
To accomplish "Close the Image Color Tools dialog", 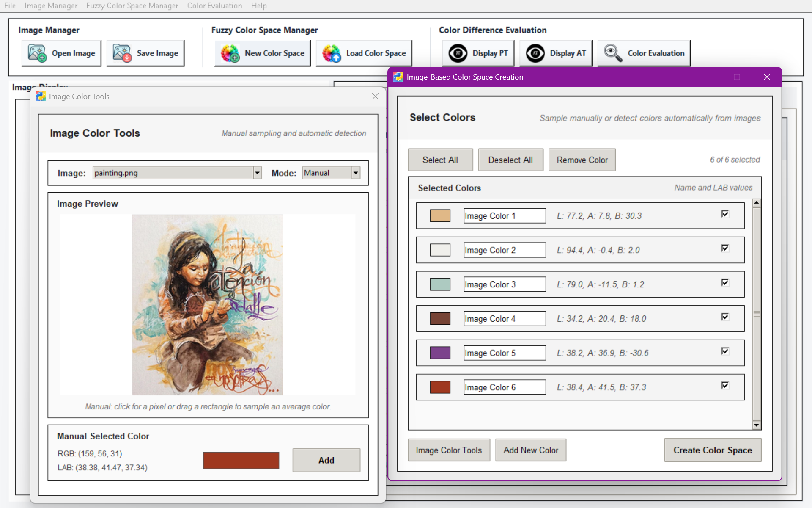I will 375,97.
